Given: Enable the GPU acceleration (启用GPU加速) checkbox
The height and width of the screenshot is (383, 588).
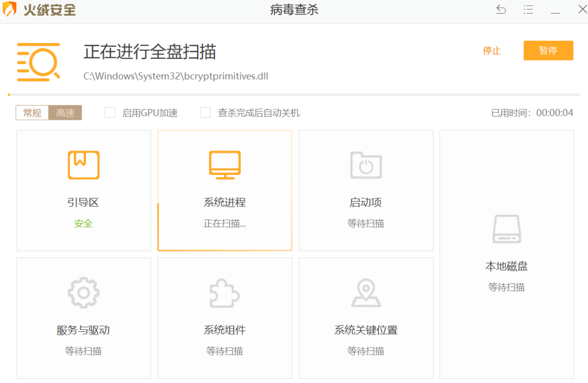Looking at the screenshot, I should (110, 113).
